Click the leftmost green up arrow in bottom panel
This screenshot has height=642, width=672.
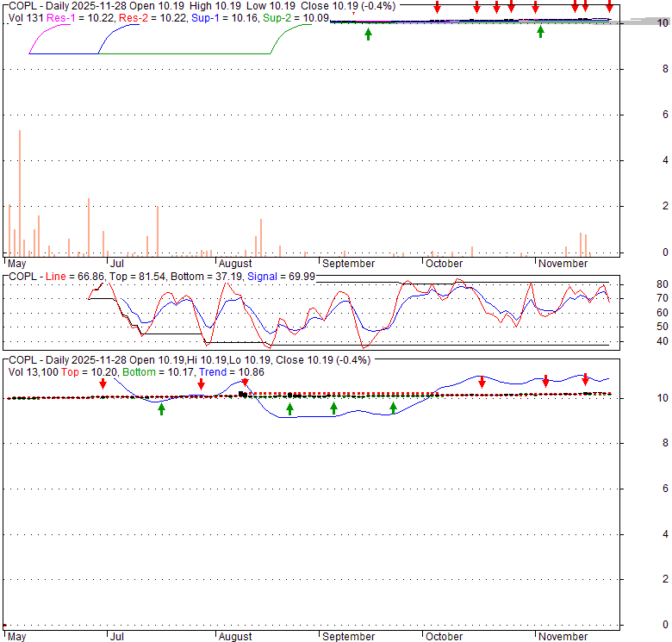tap(161, 408)
